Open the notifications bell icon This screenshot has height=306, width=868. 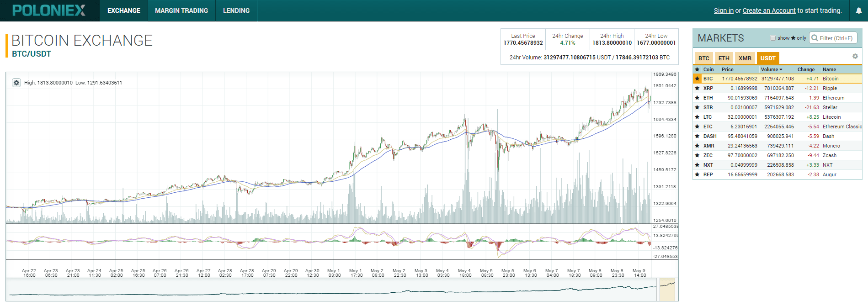tap(858, 11)
